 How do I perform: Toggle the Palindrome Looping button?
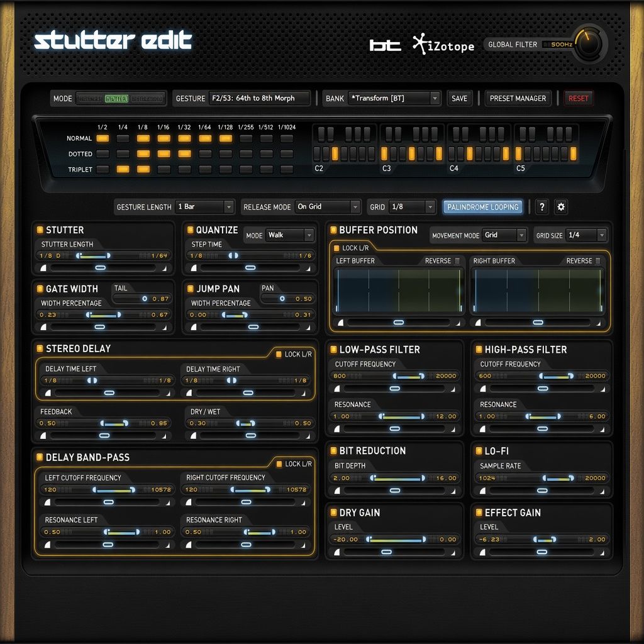(x=482, y=207)
